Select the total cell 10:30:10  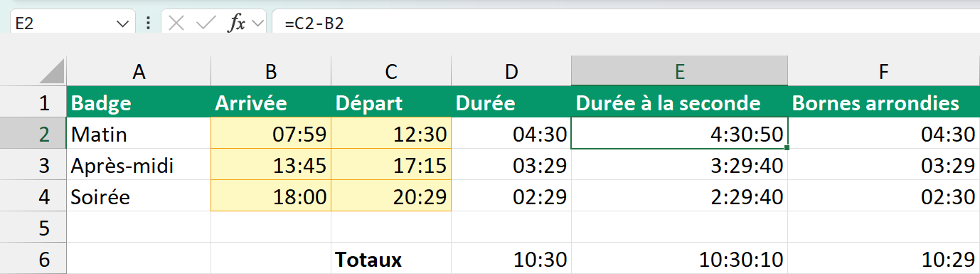680,258
